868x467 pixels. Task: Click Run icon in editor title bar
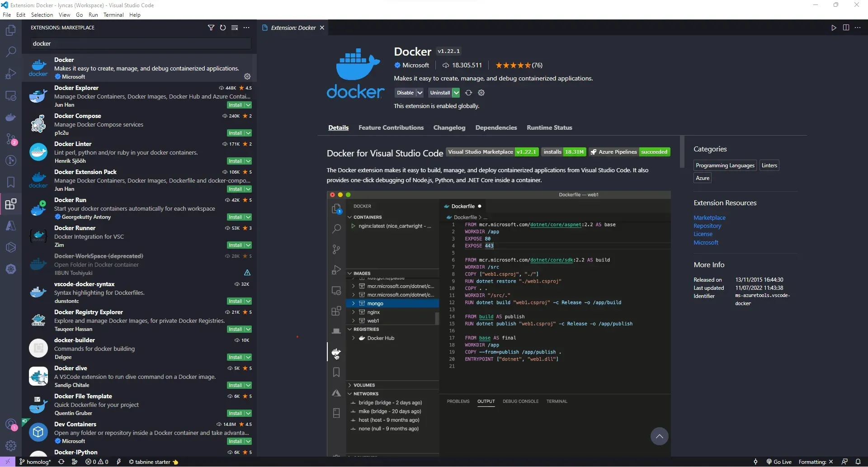pos(834,28)
